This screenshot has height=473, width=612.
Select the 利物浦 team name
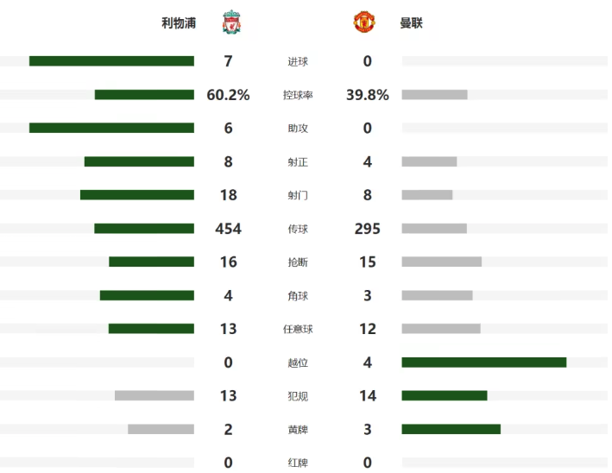(x=179, y=23)
